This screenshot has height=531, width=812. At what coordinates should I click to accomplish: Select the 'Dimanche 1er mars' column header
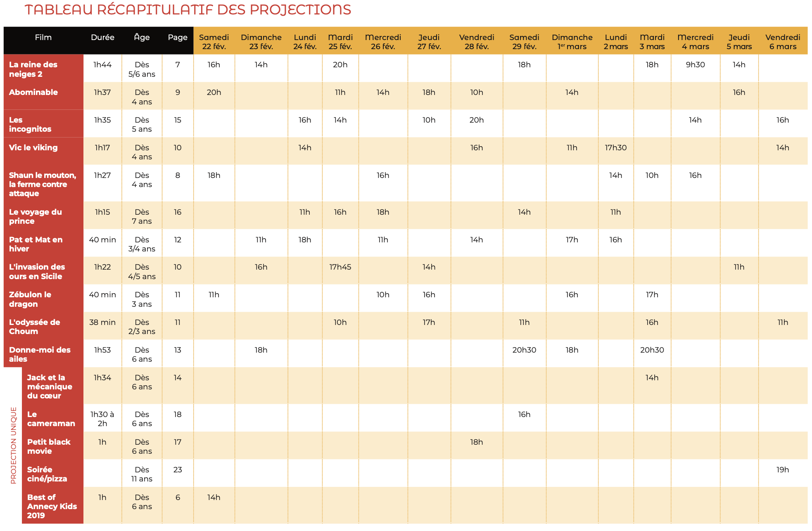point(572,42)
